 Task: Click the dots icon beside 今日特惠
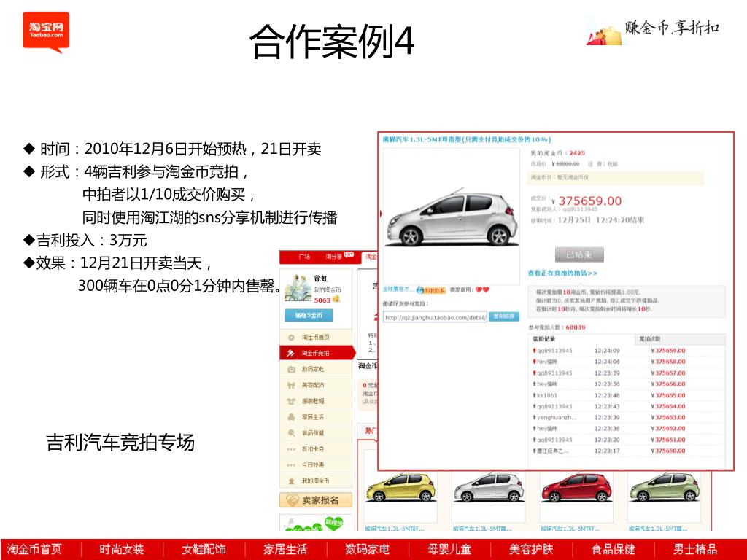tap(291, 464)
